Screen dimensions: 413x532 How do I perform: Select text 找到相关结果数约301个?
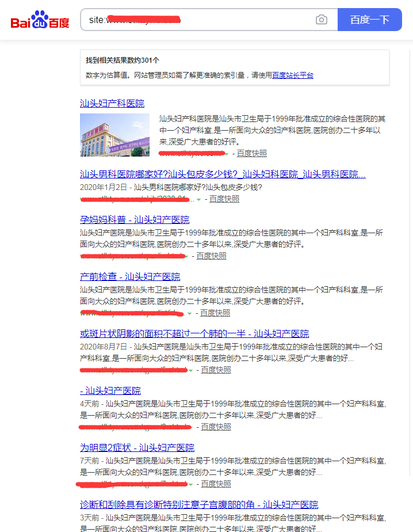[x=123, y=60]
